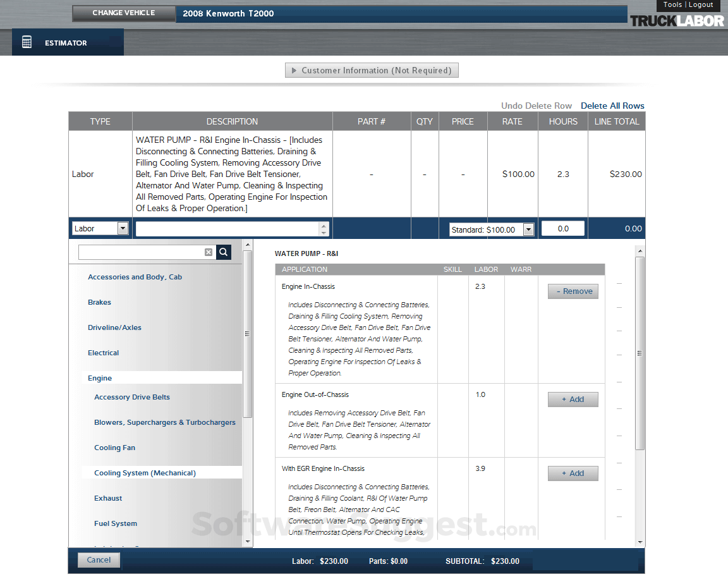Open the Electrical category
Screen dimensions: 728x586
[x=102, y=353]
